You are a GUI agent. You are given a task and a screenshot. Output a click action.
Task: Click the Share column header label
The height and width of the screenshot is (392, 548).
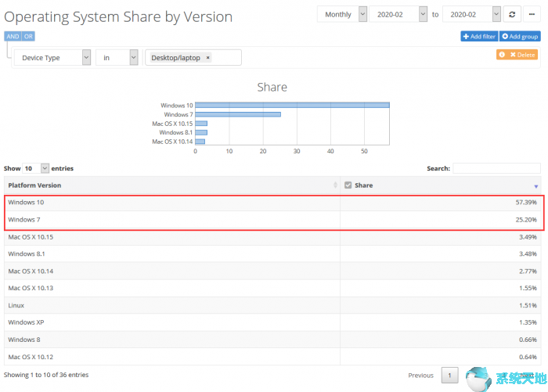[x=363, y=185]
